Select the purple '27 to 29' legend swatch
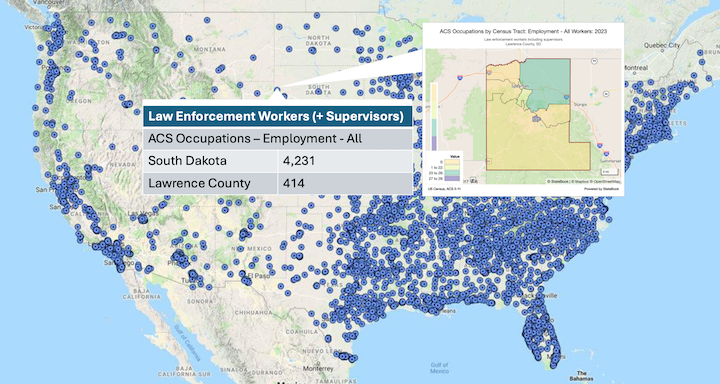Image resolution: width=720 pixels, height=384 pixels. pyautogui.click(x=452, y=178)
